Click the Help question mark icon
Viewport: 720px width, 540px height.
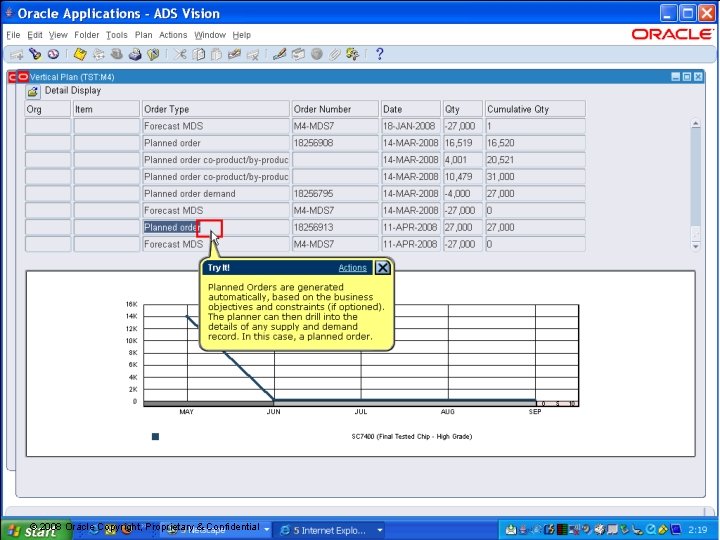point(379,55)
